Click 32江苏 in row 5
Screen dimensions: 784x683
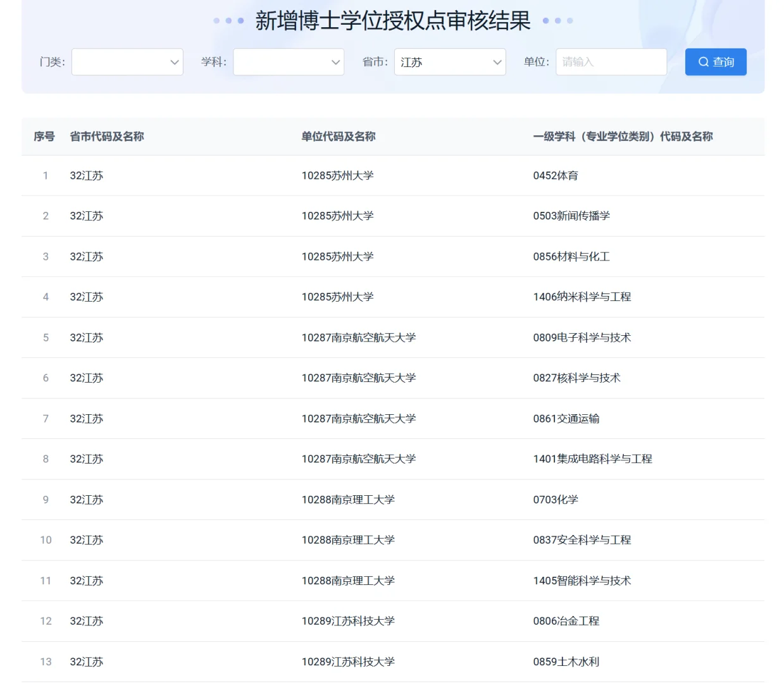[86, 338]
